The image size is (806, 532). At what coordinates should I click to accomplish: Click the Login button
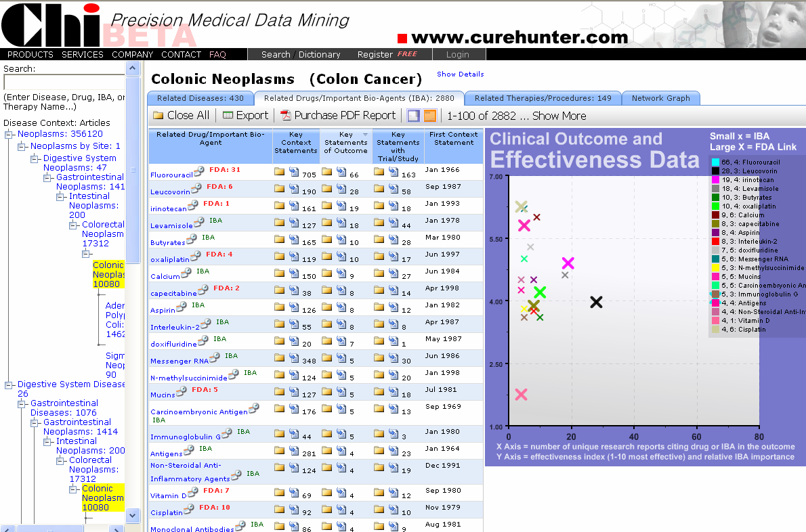click(457, 54)
